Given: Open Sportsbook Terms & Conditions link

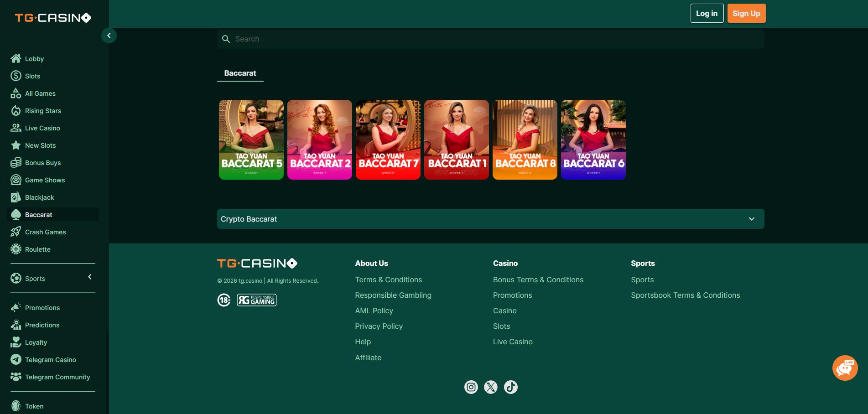Looking at the screenshot, I should [686, 295].
